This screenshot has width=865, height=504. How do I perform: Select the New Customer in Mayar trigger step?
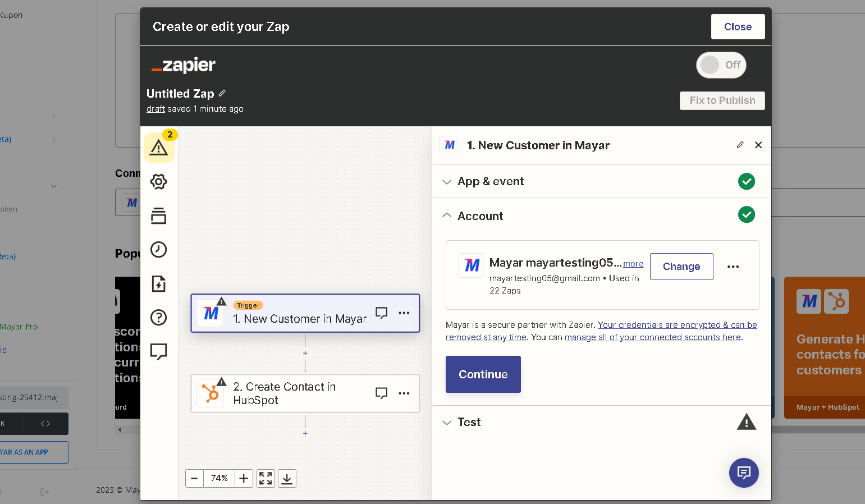[305, 313]
